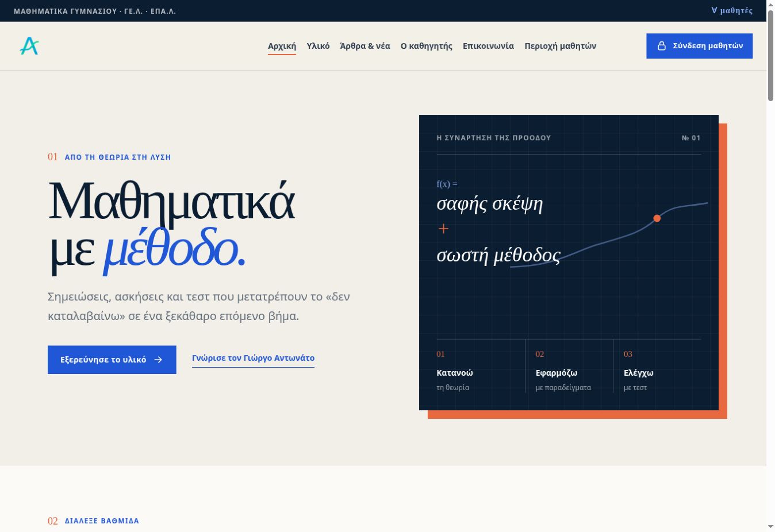775x532 pixels.
Task: Click the lock icon in the login button
Action: 662,46
